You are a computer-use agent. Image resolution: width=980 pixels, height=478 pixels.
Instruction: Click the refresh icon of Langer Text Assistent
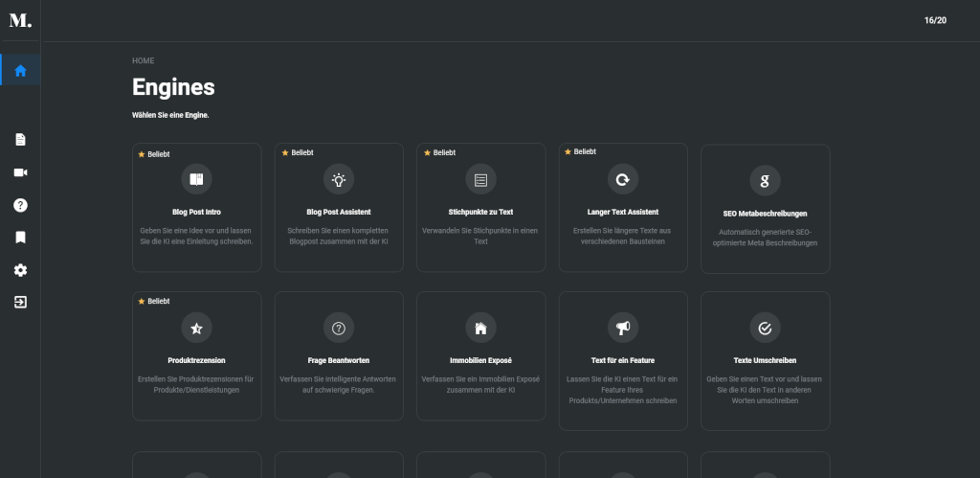(623, 179)
